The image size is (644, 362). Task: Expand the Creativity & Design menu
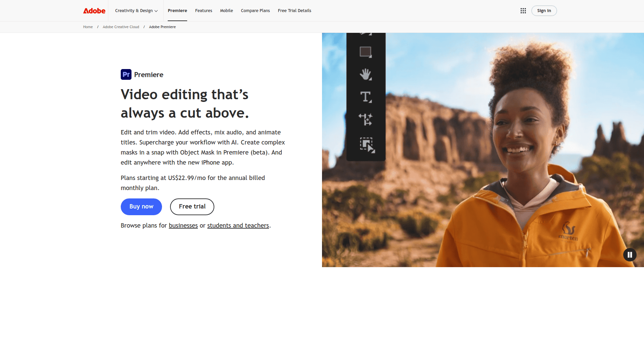click(136, 11)
